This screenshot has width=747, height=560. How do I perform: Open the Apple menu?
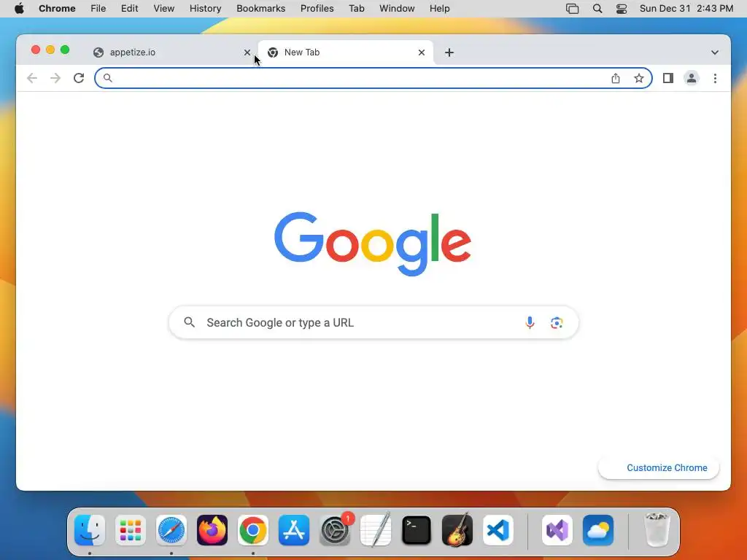[19, 9]
